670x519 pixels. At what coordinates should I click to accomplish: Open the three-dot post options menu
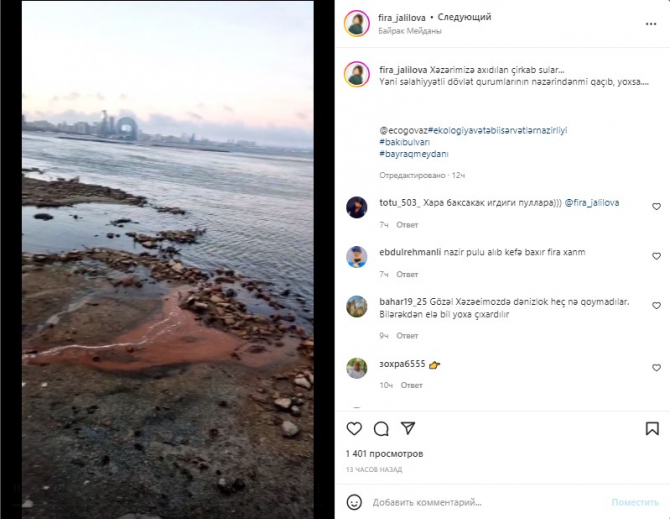pos(651,24)
